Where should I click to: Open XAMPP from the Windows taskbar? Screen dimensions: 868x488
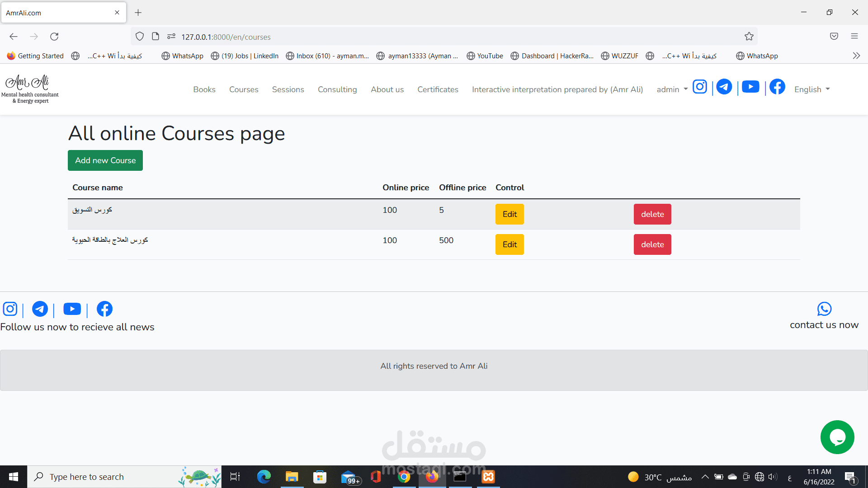[488, 477]
